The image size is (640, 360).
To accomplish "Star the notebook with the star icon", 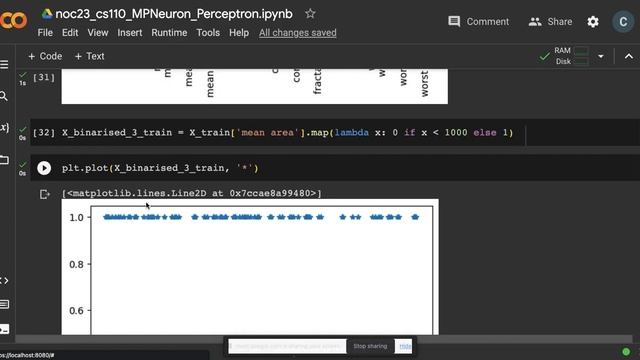I will click(310, 13).
